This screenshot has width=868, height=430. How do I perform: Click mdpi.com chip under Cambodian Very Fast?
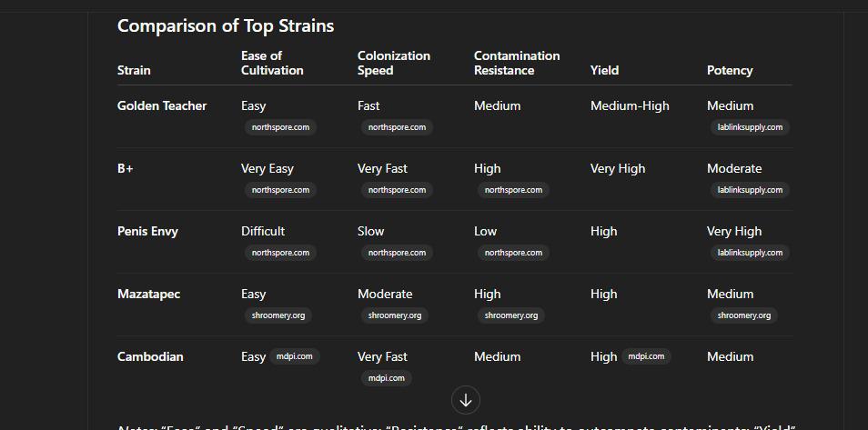(386, 378)
